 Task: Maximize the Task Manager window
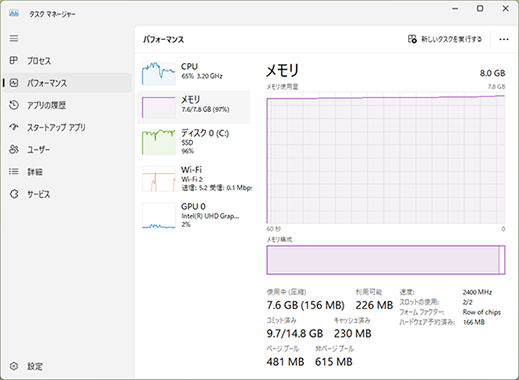coord(480,9)
